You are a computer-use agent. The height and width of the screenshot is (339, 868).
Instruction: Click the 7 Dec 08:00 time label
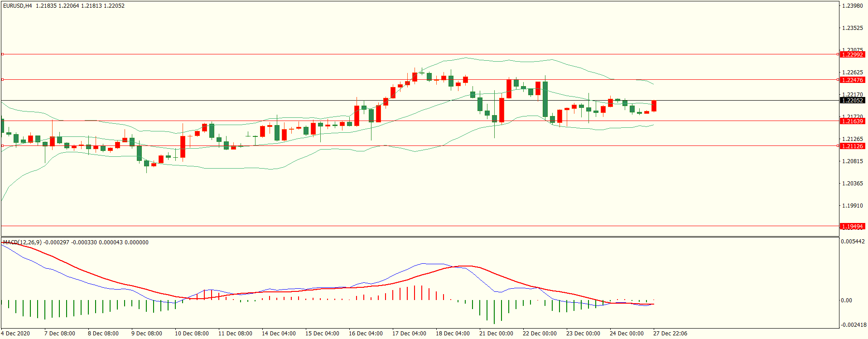pos(60,334)
